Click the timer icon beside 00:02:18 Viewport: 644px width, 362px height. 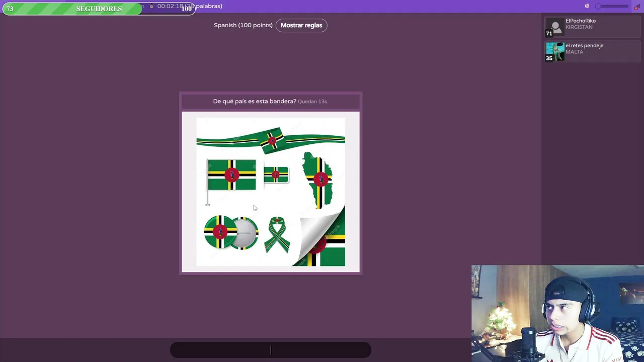pos(151,6)
